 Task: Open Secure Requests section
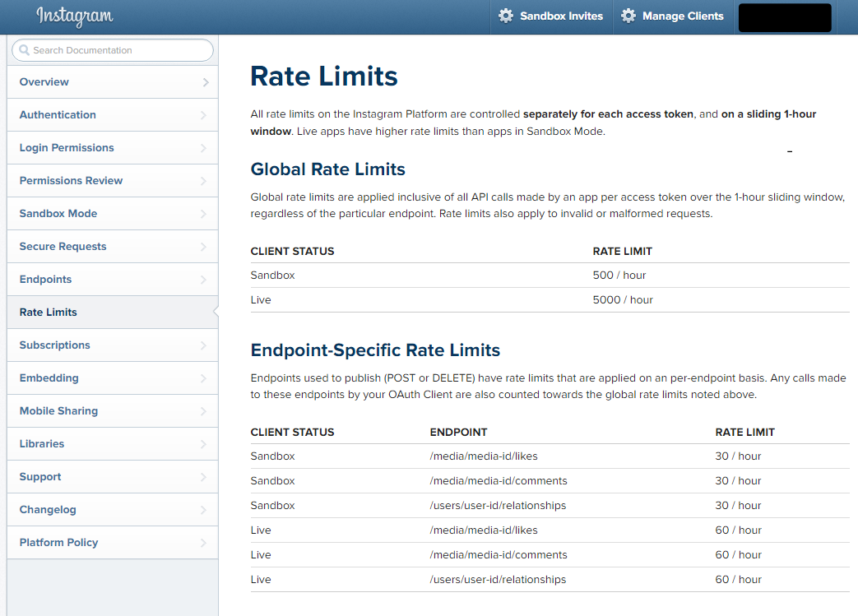tap(112, 246)
